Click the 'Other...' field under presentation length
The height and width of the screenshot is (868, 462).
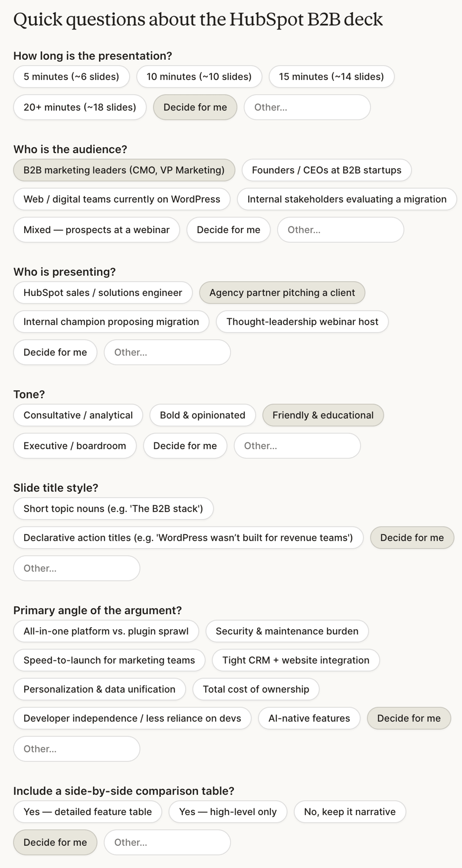point(307,107)
